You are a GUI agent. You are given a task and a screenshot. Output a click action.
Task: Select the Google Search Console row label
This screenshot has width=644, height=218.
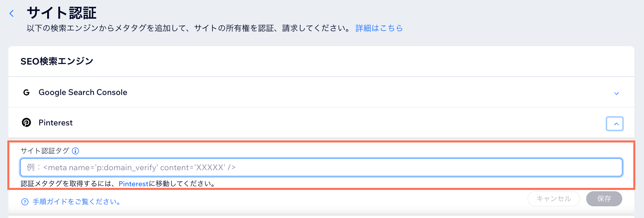(x=83, y=93)
